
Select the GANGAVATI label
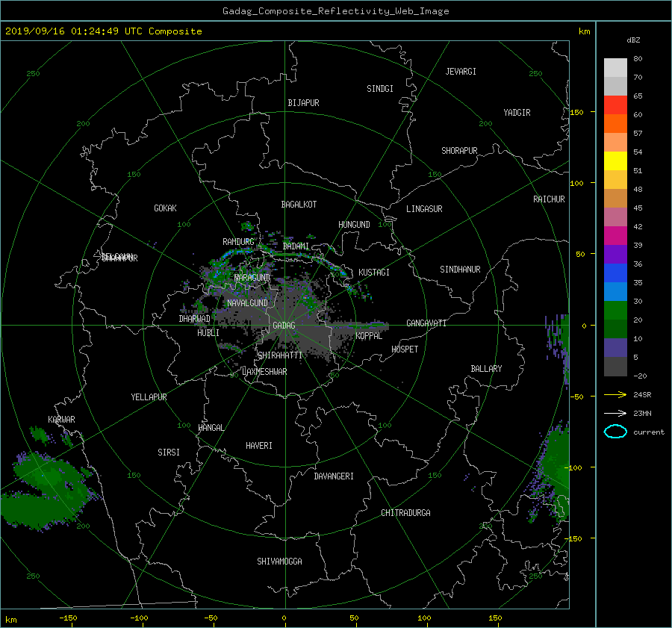[426, 323]
